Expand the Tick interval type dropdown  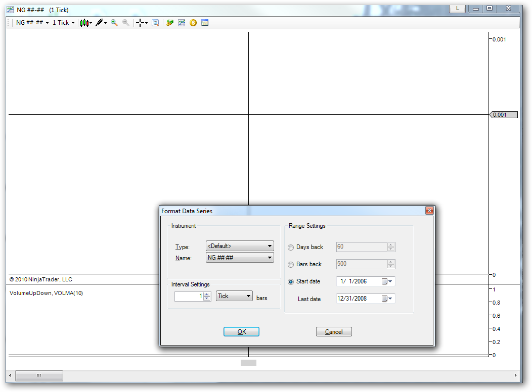click(235, 296)
